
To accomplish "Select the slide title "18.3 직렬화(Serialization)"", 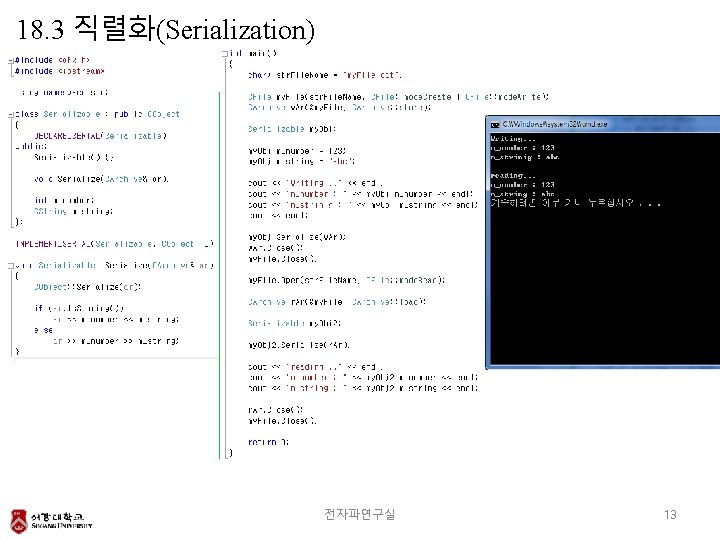I will coord(166,28).
